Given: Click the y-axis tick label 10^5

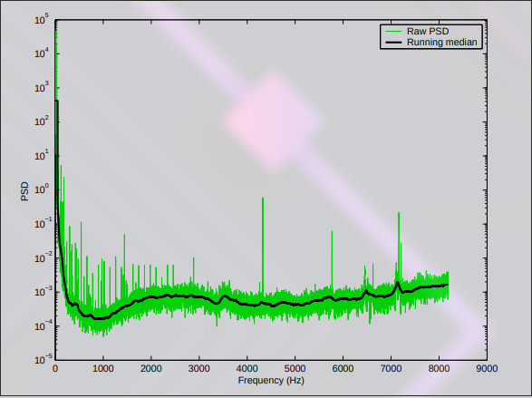Looking at the screenshot, I should 42,19.
